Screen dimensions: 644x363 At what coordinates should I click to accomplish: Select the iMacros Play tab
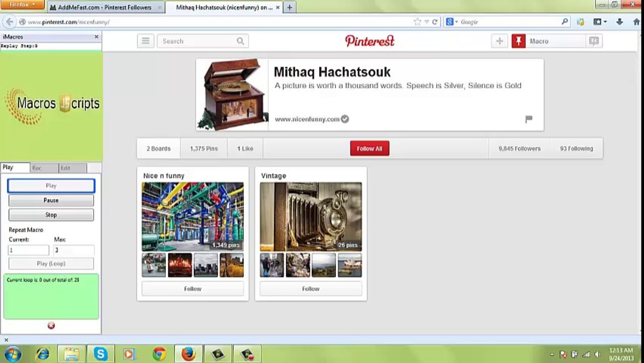[15, 167]
